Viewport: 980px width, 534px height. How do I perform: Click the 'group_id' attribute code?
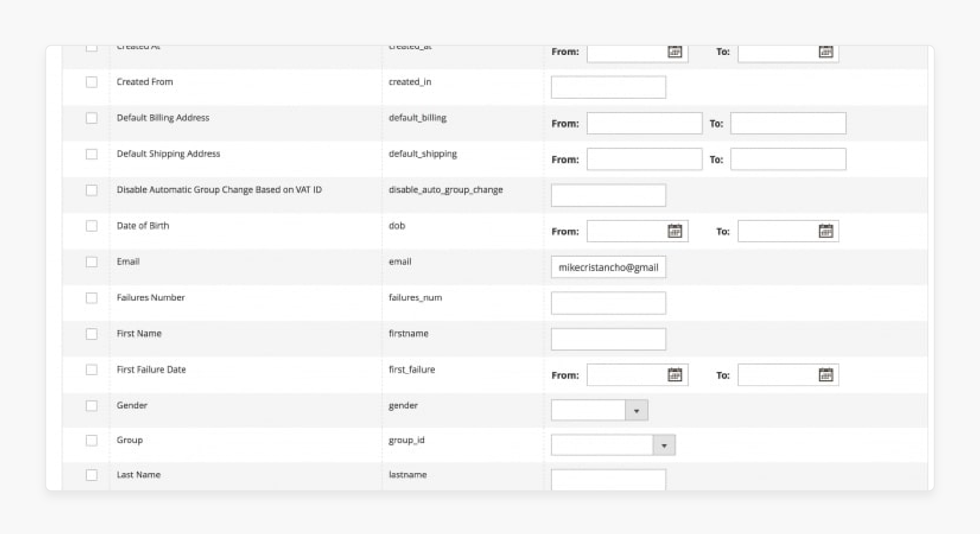click(x=406, y=440)
